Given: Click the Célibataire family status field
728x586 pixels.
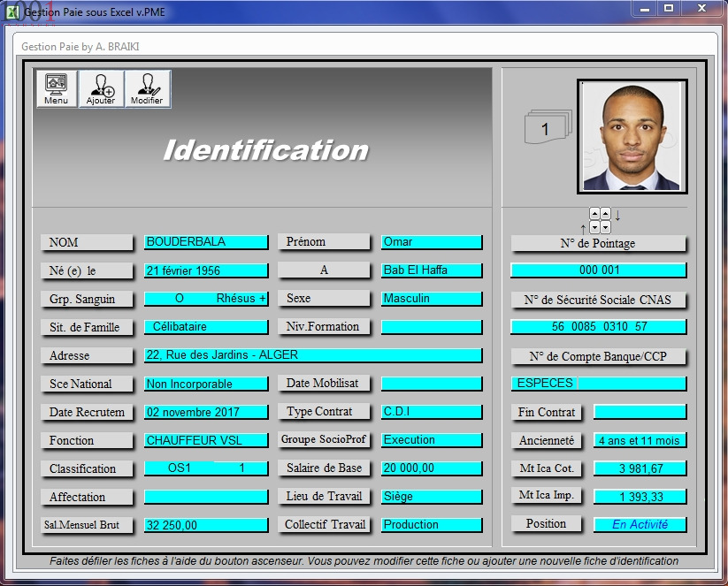Looking at the screenshot, I should (x=206, y=327).
